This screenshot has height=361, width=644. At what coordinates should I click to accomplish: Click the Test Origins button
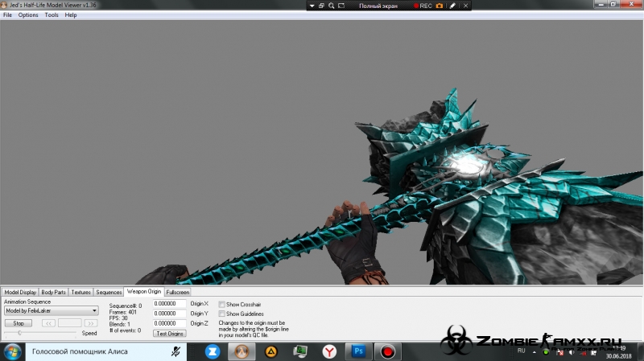[x=170, y=334]
